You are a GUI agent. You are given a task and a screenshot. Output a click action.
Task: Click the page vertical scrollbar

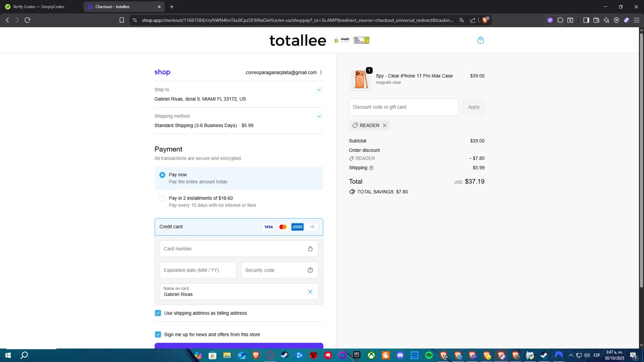point(641,161)
